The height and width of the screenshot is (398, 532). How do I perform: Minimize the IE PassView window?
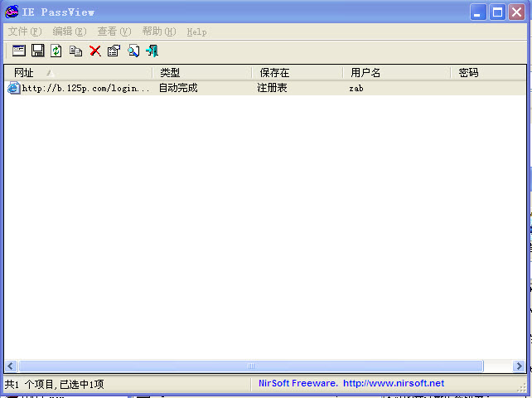coord(478,12)
